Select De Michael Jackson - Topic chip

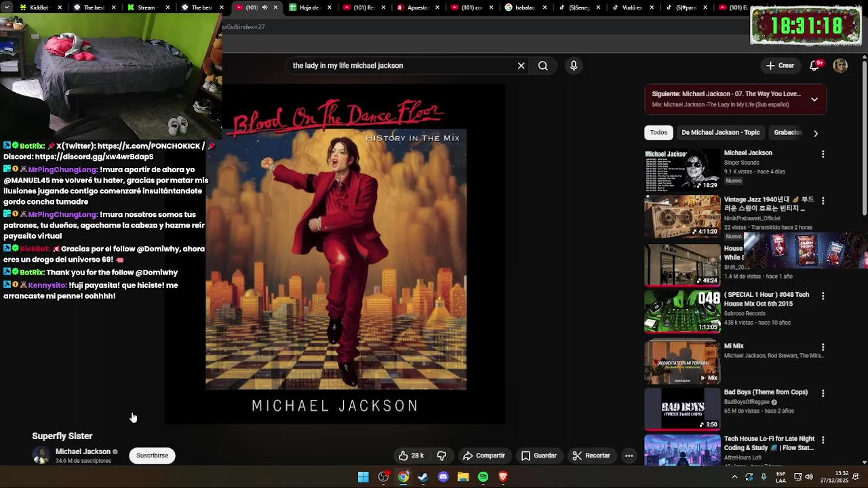pyautogui.click(x=721, y=133)
